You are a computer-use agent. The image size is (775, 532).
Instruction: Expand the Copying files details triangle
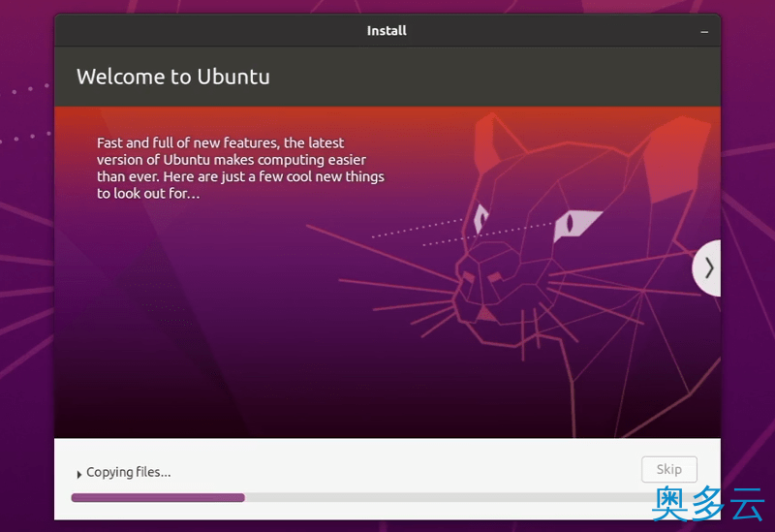click(78, 474)
